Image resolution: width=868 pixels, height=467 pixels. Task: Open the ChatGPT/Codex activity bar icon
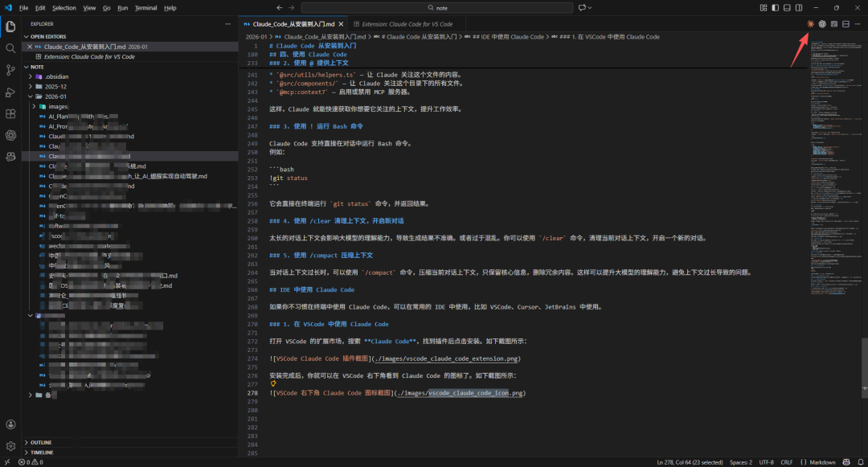[10, 135]
